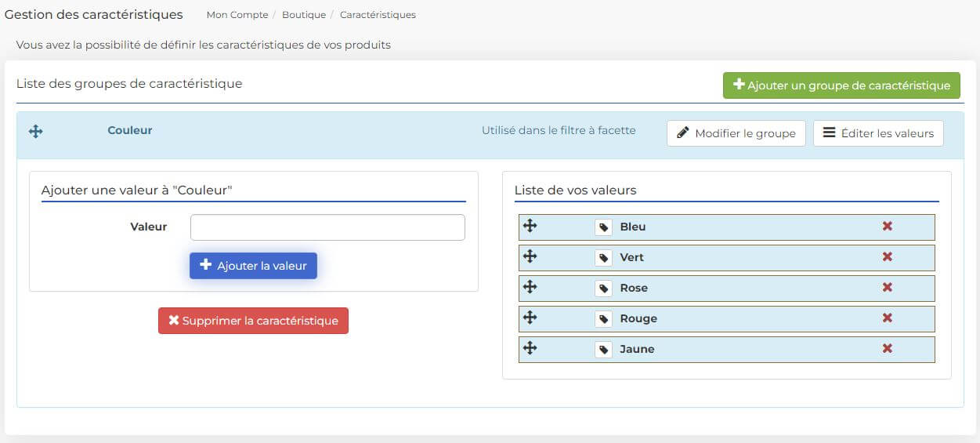Click the move handle beside Rouge
This screenshot has height=443, width=980.
530,318
